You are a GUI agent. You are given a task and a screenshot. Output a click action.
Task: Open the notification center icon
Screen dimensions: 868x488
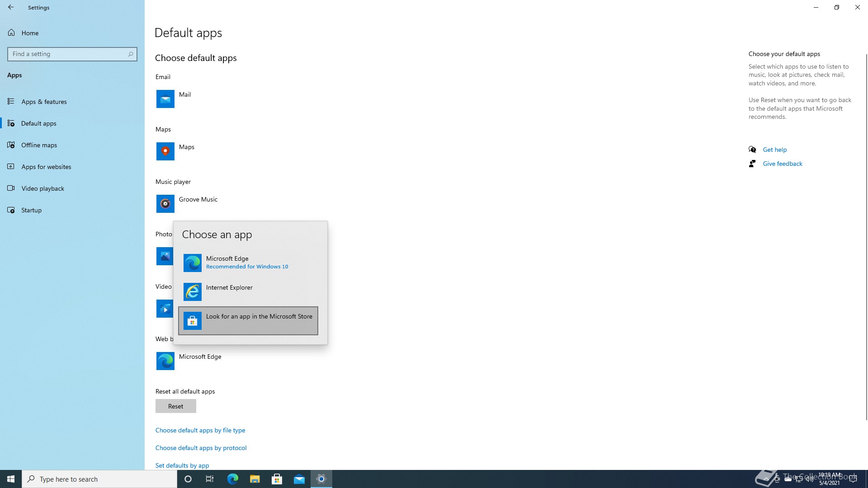coord(853,479)
